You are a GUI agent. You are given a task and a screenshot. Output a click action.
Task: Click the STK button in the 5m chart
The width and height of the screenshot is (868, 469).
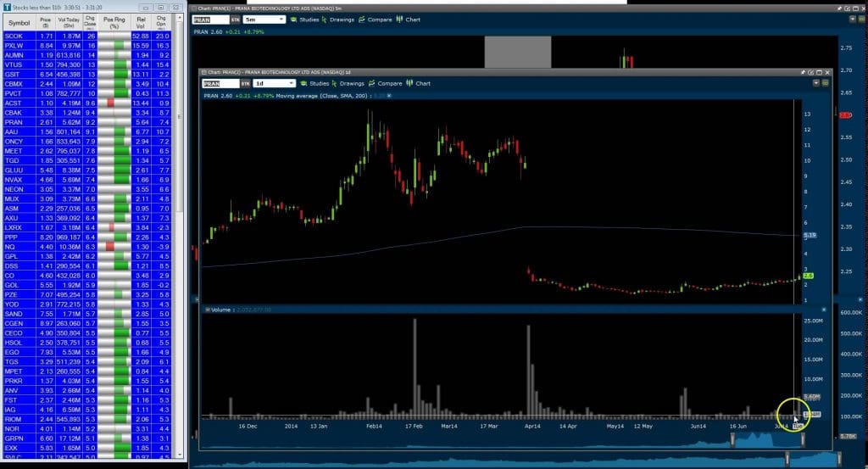236,20
